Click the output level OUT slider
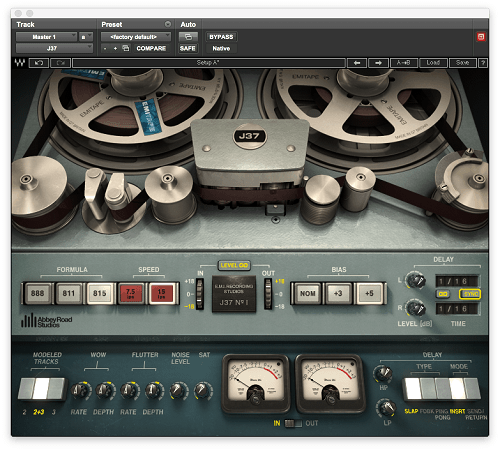 pyautogui.click(x=268, y=294)
